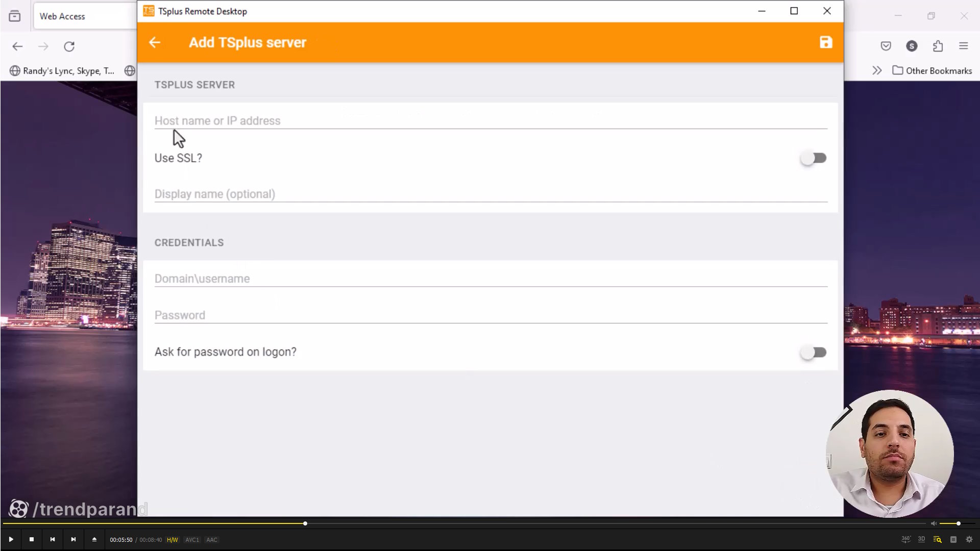Open the browser extensions puzzle icon

click(938, 46)
